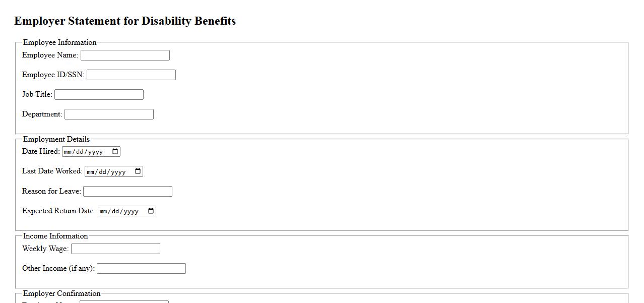Open the Date Hired calendar picker icon
The height and width of the screenshot is (303, 644).
pyautogui.click(x=115, y=152)
